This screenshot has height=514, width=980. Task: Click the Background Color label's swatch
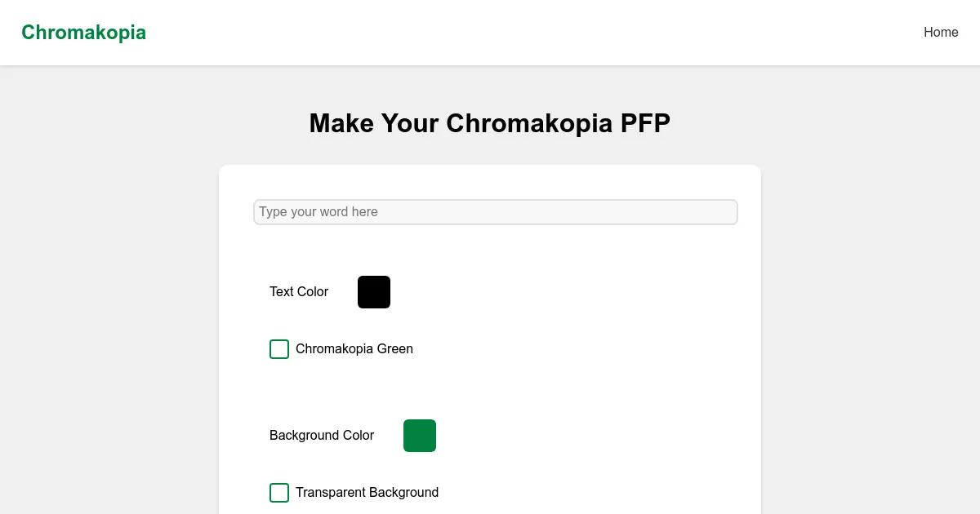coord(419,435)
